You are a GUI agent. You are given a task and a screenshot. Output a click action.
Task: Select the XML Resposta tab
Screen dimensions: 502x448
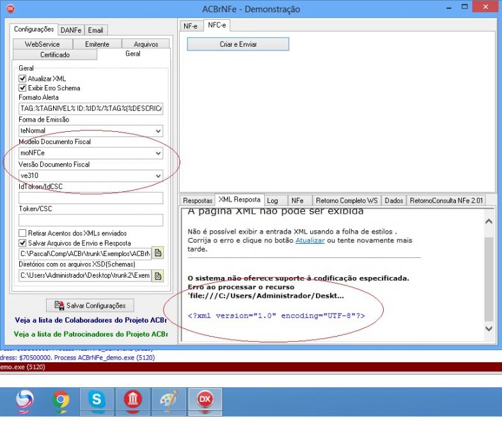239,199
